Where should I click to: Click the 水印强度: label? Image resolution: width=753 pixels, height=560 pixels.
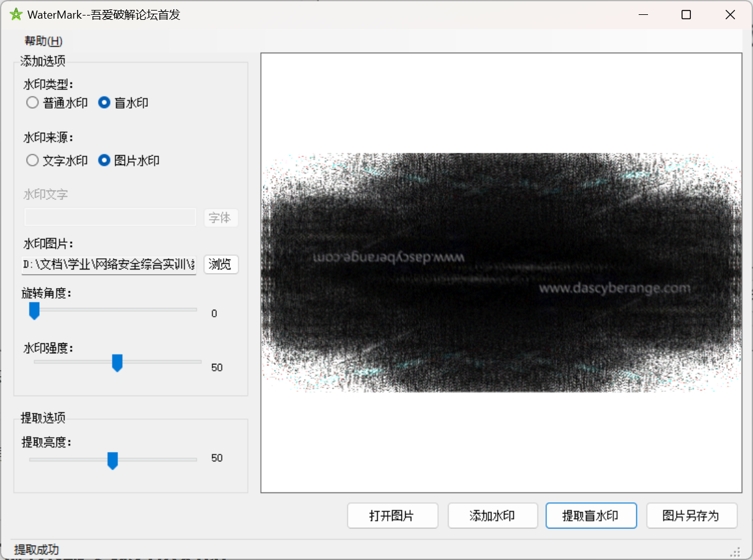tap(48, 348)
